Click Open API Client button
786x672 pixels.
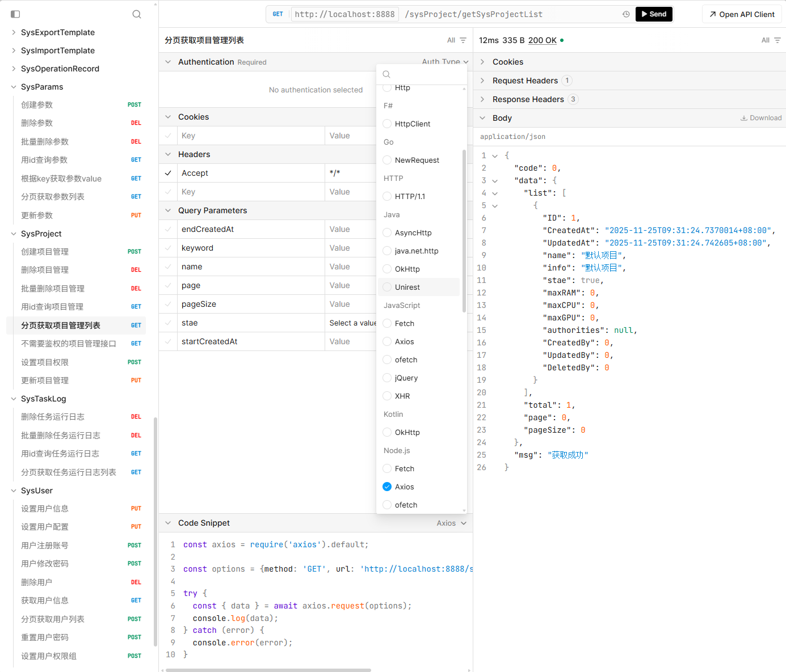coord(741,14)
